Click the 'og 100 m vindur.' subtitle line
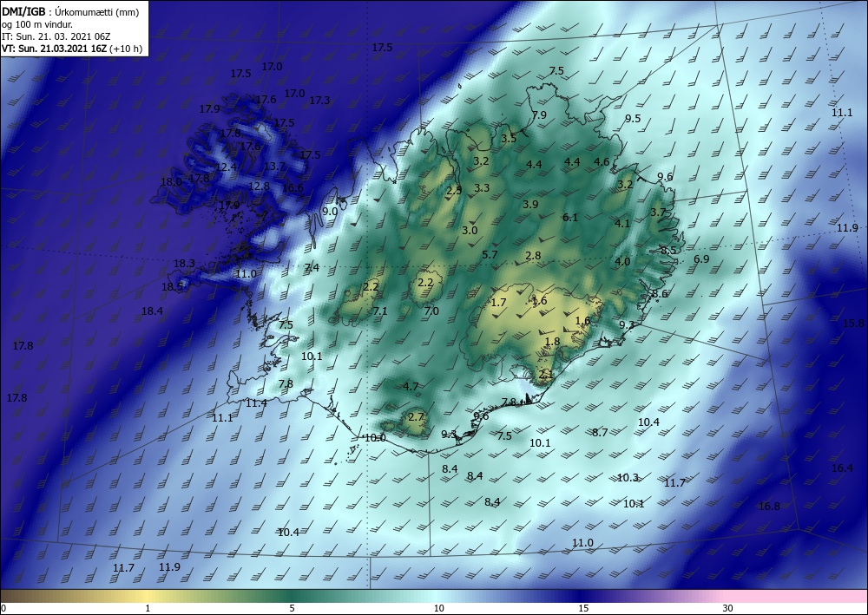868x615 pixels. (37, 24)
